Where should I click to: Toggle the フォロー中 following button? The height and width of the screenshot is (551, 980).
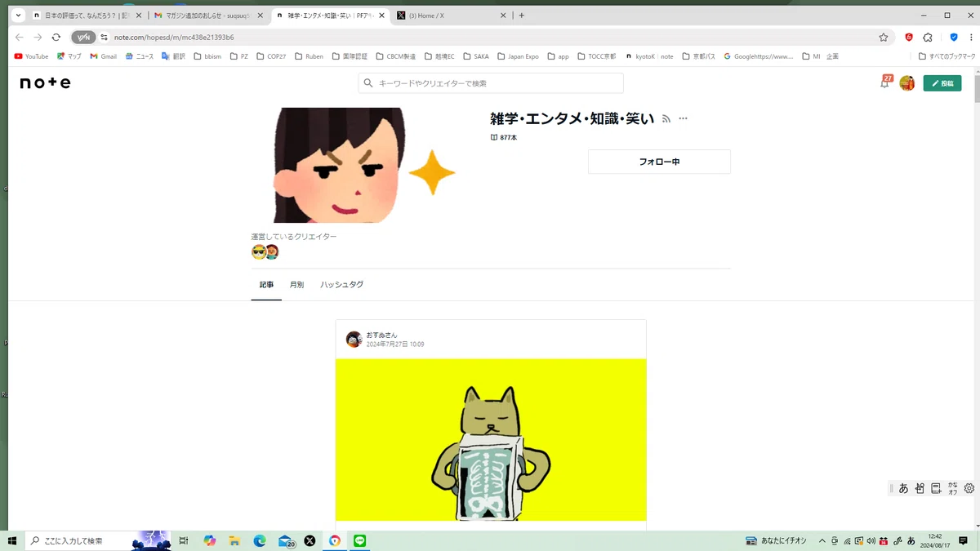click(x=659, y=162)
